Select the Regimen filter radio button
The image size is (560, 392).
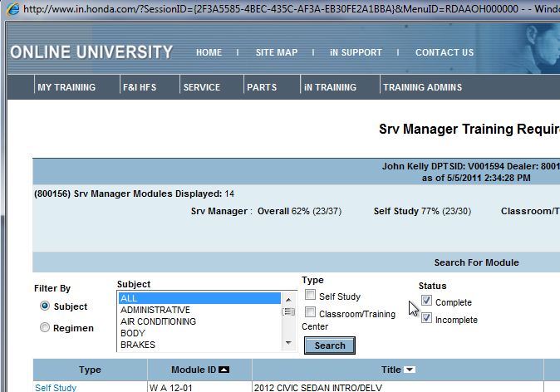[x=45, y=327]
